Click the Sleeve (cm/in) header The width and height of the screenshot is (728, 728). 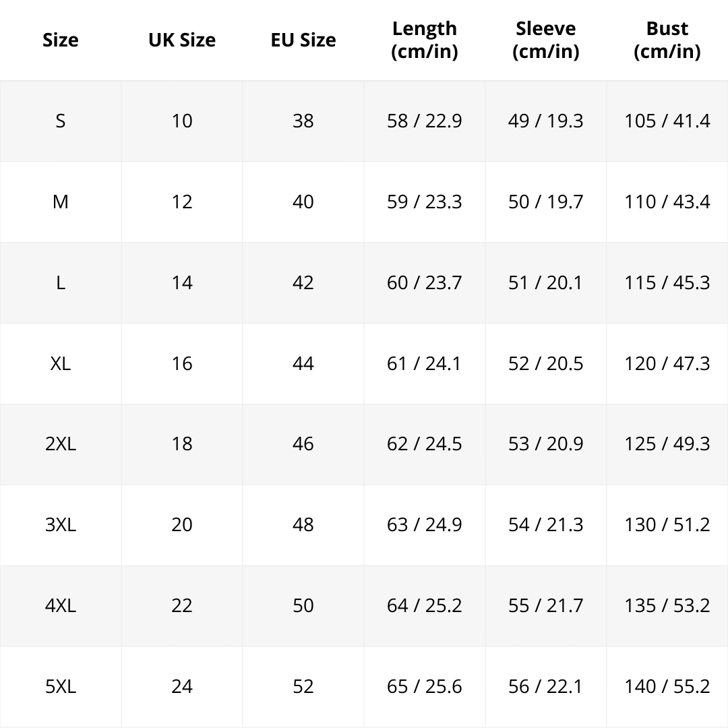(x=546, y=40)
